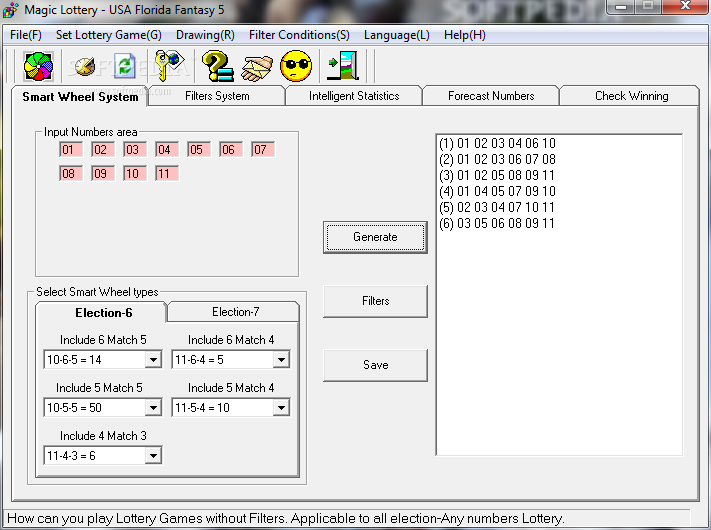Switch to Check Winning tab

click(x=631, y=96)
